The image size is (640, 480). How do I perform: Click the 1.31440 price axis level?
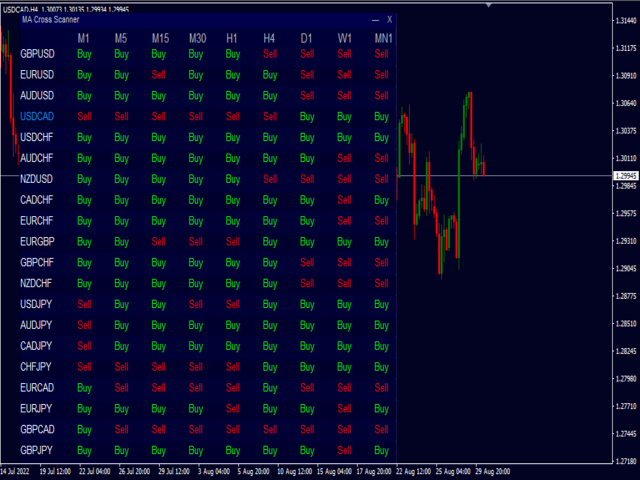pyautogui.click(x=626, y=21)
